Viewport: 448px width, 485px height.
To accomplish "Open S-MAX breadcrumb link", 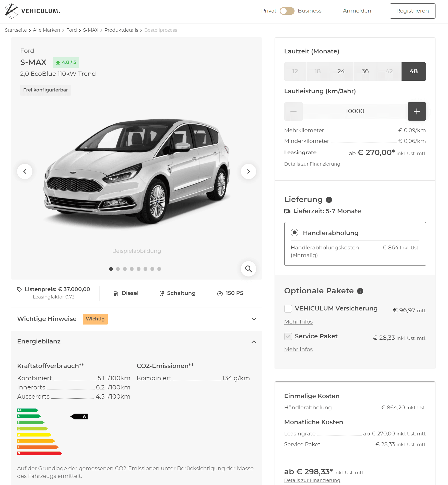I will [91, 30].
